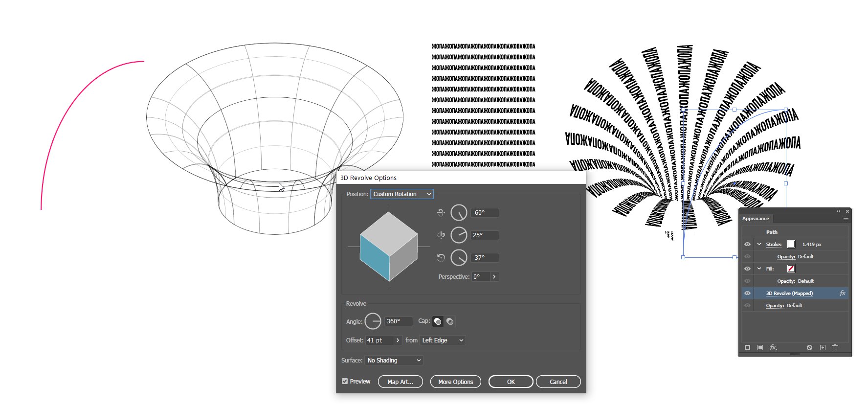Open the 3D Revolve (Mapped) effect link

tap(789, 293)
